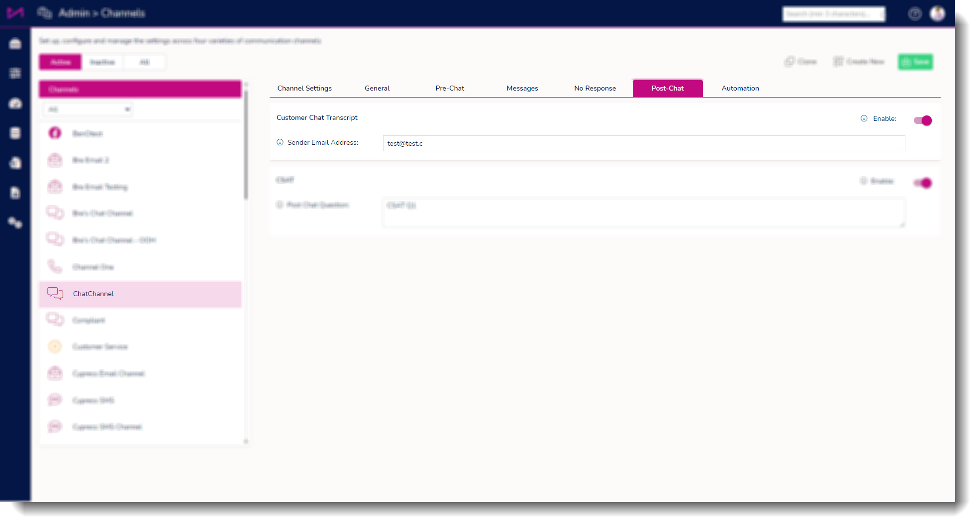The width and height of the screenshot is (980, 527).
Task: Open the user profile avatar
Action: (x=938, y=13)
